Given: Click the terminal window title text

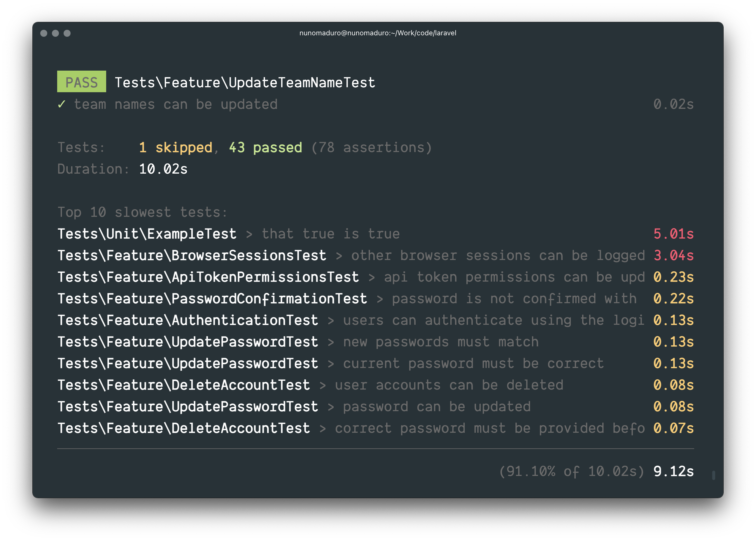Looking at the screenshot, I should point(377,33).
